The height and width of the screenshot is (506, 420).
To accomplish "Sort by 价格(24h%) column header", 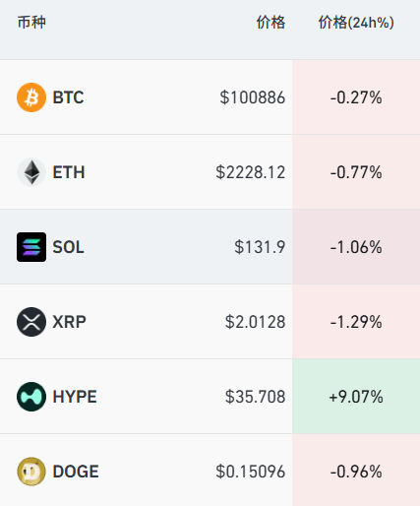I will 356,23.
